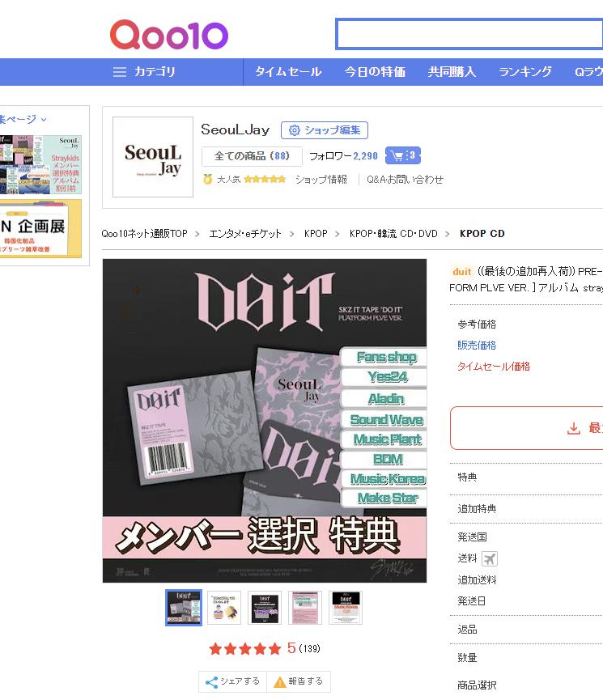View 全ての商品 (88) list
Screen dimensions: 603x700
(x=252, y=156)
